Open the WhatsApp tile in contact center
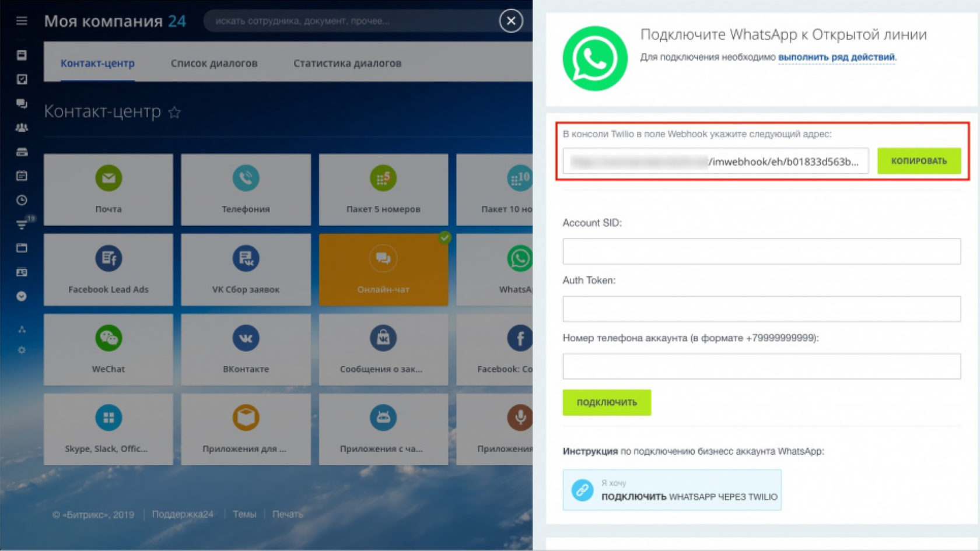 point(495,269)
